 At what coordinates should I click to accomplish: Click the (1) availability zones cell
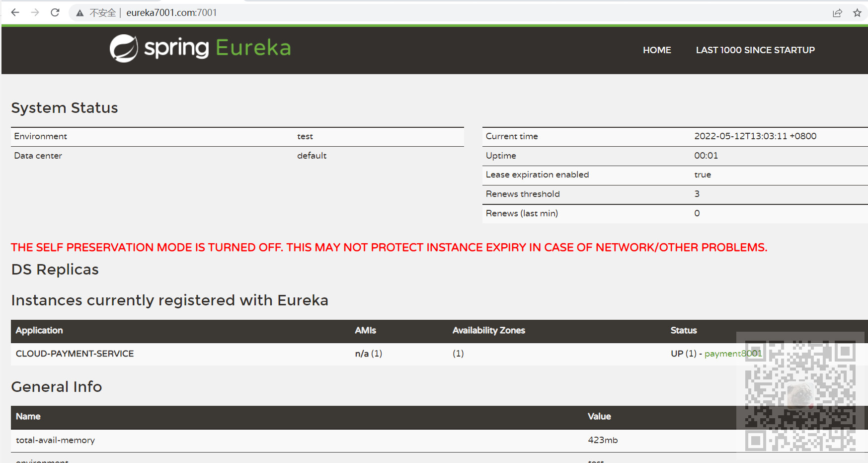point(458,354)
